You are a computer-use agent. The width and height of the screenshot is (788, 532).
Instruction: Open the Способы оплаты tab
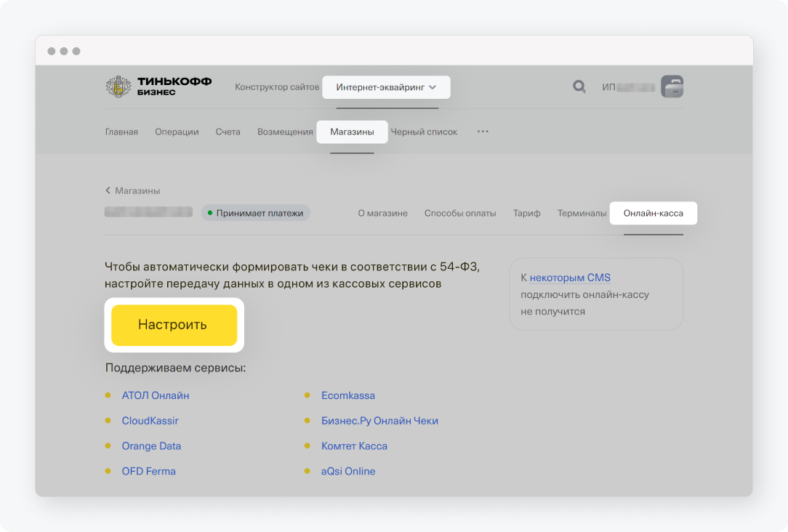pyautogui.click(x=460, y=213)
